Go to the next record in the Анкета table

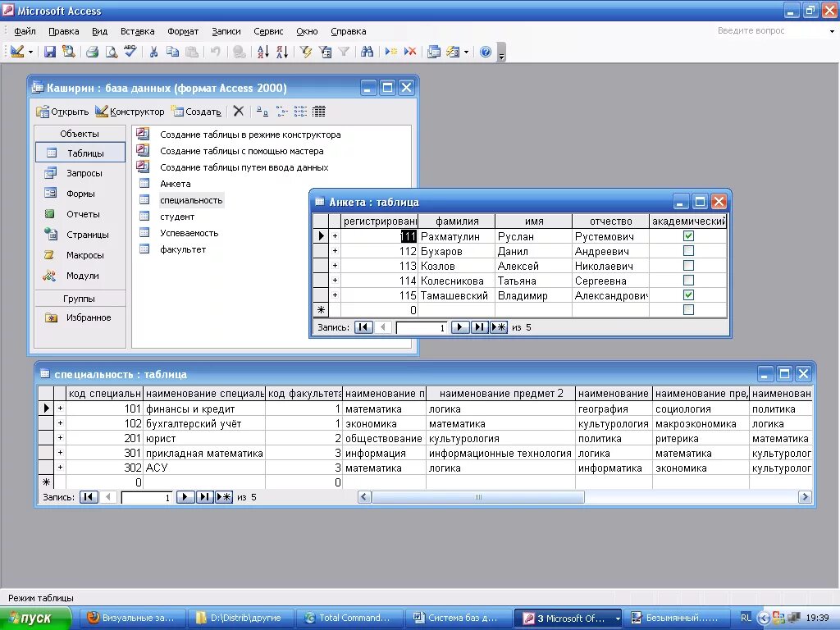click(460, 327)
